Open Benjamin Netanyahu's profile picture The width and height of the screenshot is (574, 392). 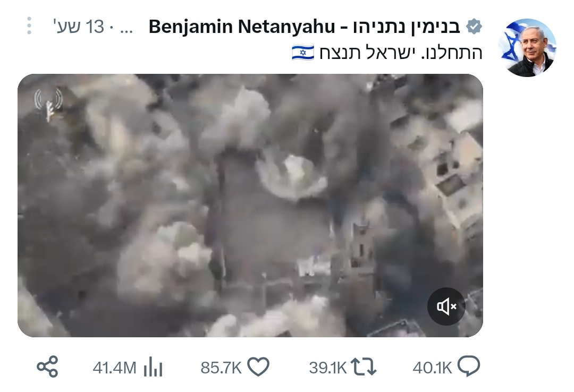(527, 48)
